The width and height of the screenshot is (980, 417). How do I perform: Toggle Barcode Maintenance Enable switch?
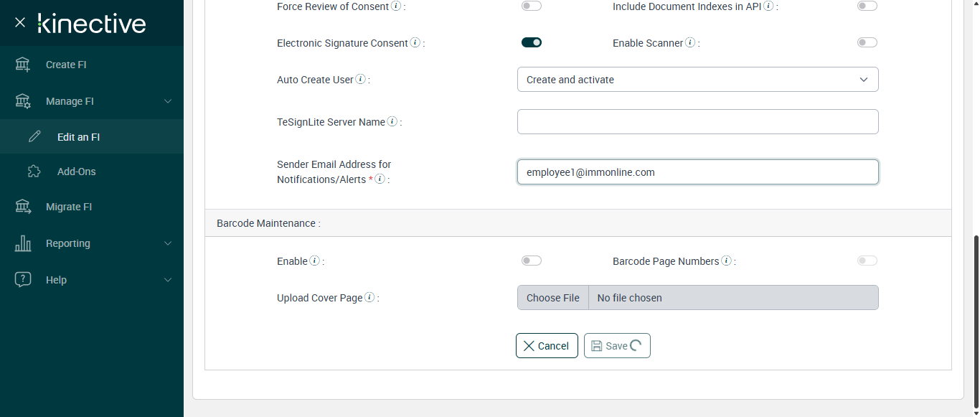pyautogui.click(x=532, y=261)
